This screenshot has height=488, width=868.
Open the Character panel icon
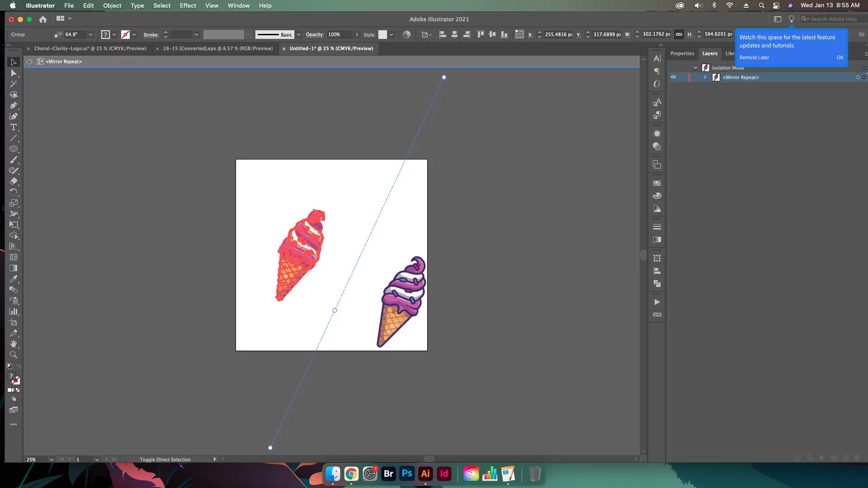657,58
